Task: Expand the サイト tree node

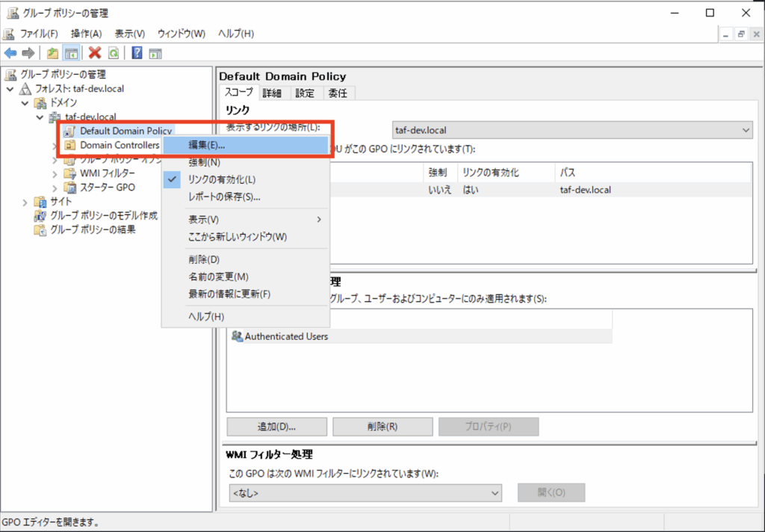Action: click(x=25, y=202)
